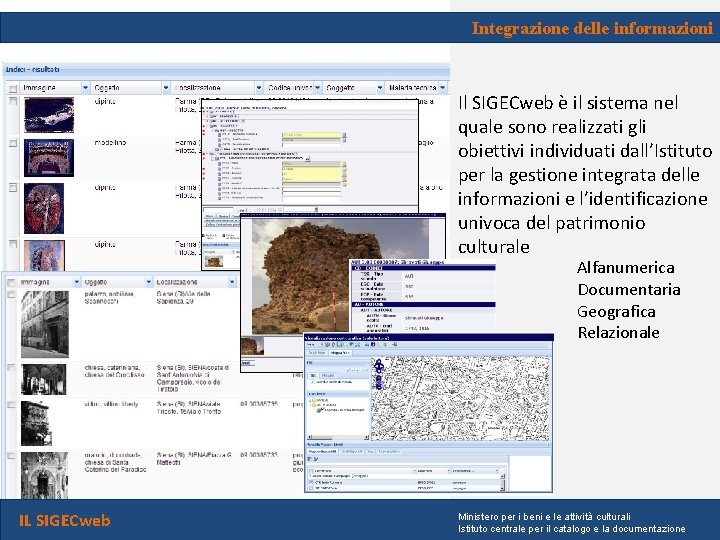Check the third row dipinto checkbox with round painting

click(x=13, y=187)
